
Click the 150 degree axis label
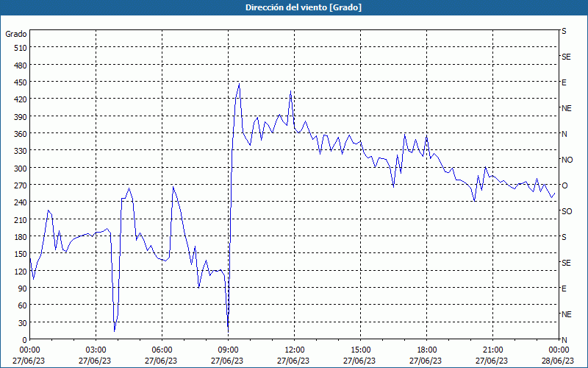coord(21,254)
